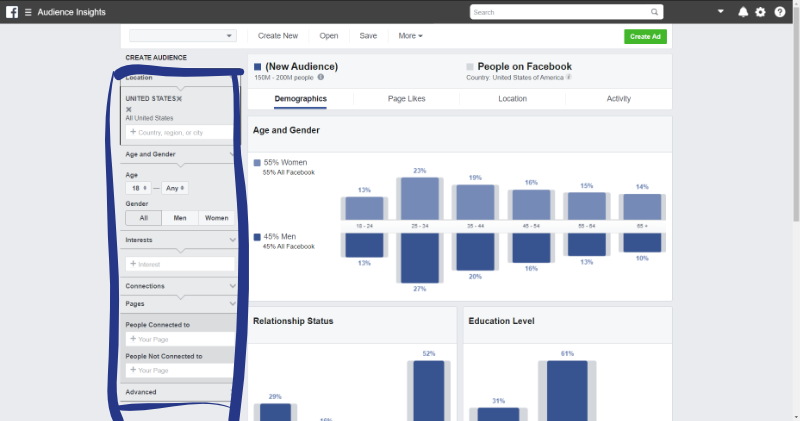
Task: Open the settings gear icon
Action: click(760, 12)
